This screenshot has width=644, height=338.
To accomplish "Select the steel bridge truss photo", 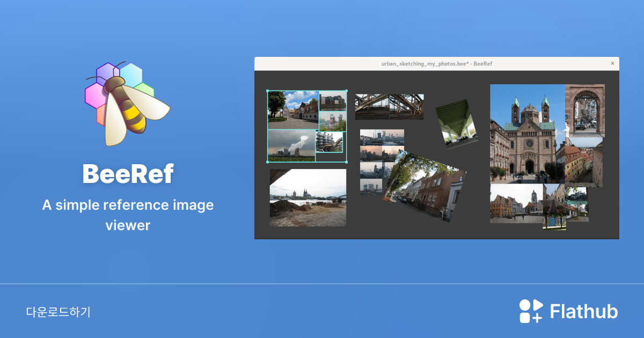I will pos(389,107).
